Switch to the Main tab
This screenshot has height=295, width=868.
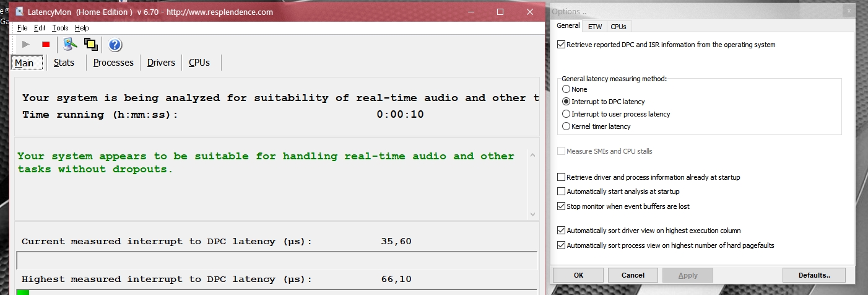coord(27,63)
